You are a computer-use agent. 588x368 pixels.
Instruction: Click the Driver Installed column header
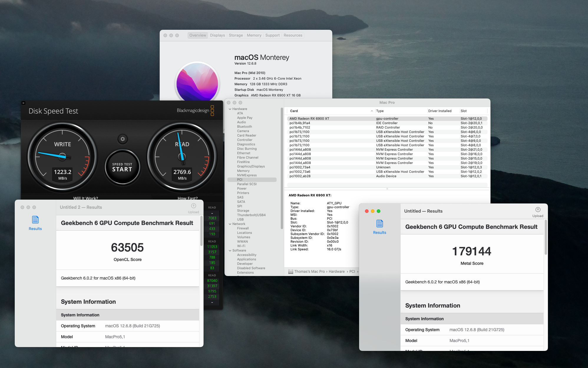(443, 111)
